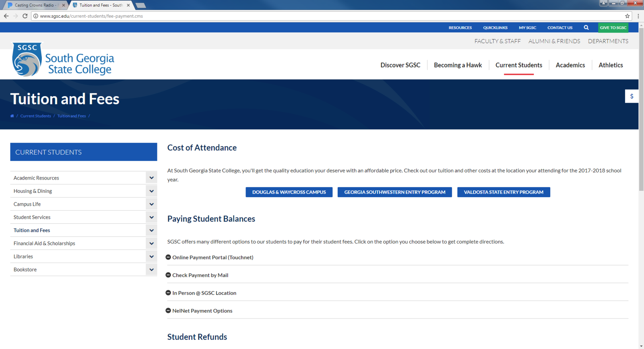Open Chrome three-dot menu

pos(638,16)
